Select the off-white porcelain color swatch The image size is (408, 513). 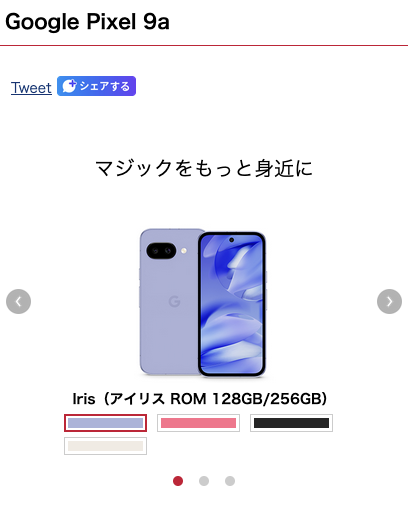[105, 446]
